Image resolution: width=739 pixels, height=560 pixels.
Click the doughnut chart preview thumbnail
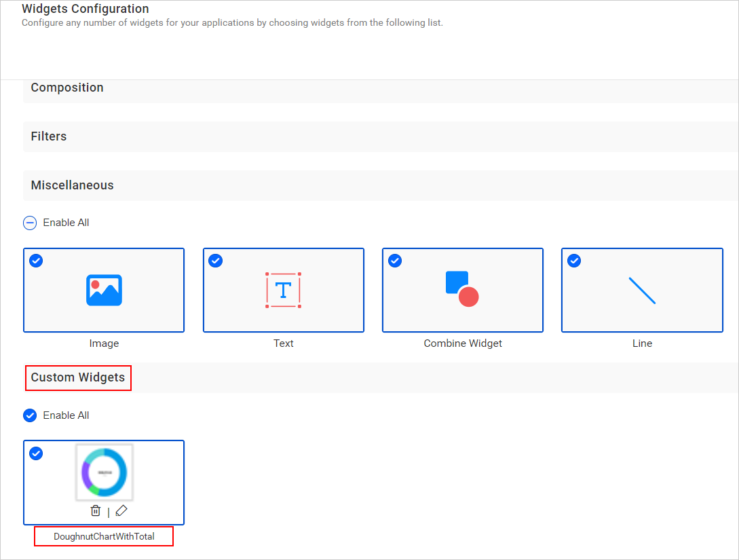104,472
